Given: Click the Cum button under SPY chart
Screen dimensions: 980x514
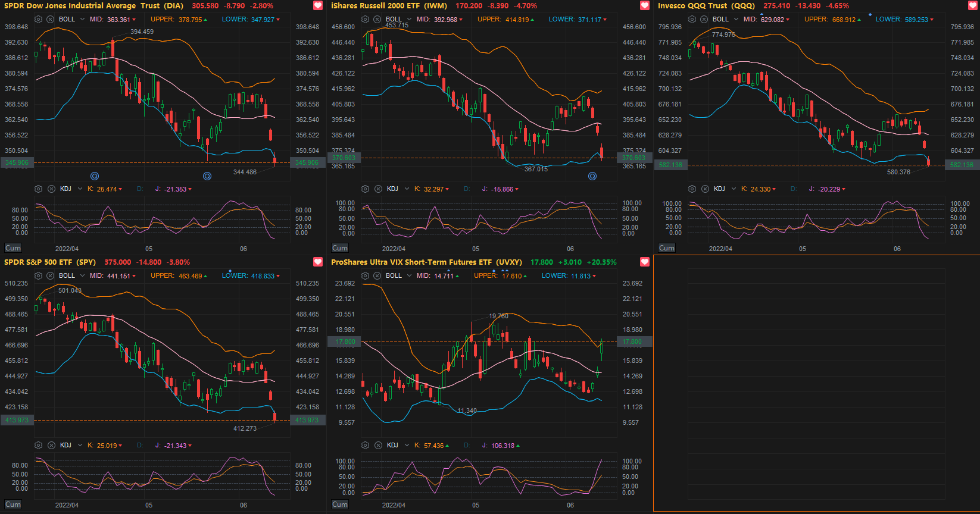Looking at the screenshot, I should tap(13, 504).
